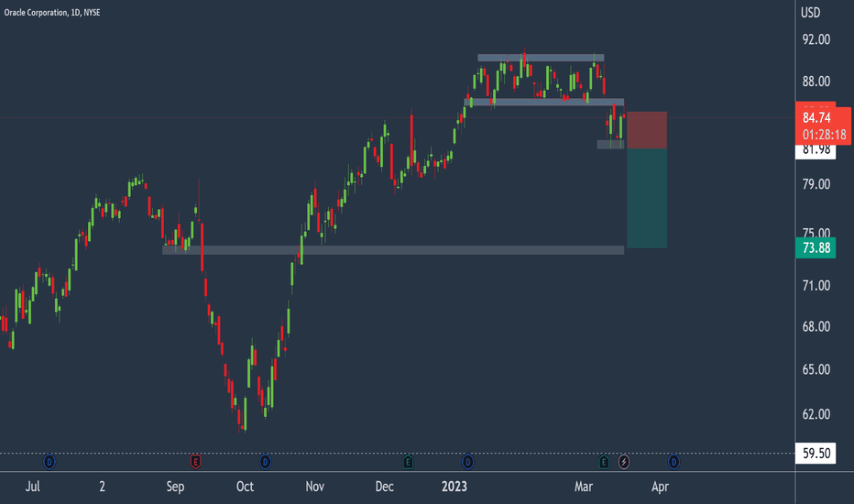Click the dividend marker above Oct
The image size is (854, 504).
pyautogui.click(x=265, y=463)
